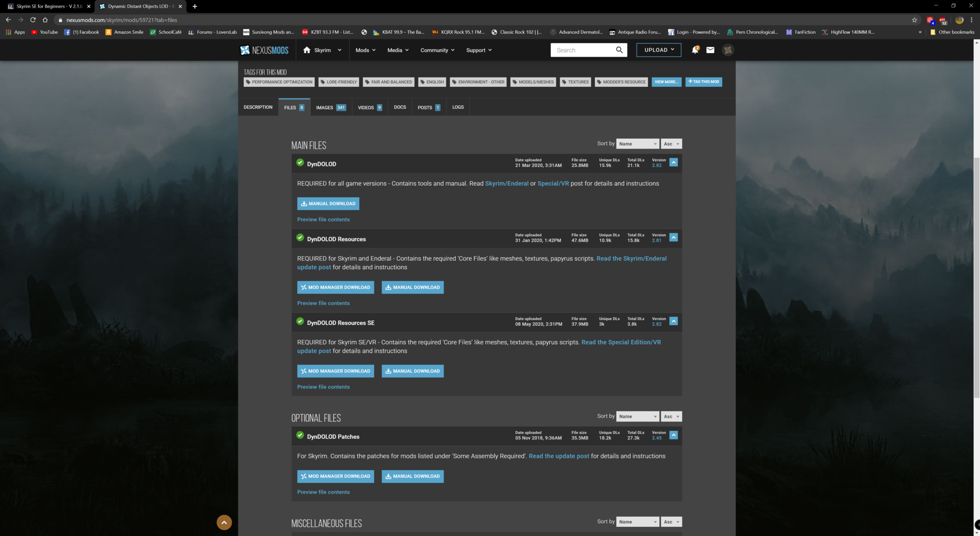Viewport: 980px width, 536px height.
Task: Click Mod Manager Download for DynDOLOD Patches
Action: pyautogui.click(x=335, y=476)
